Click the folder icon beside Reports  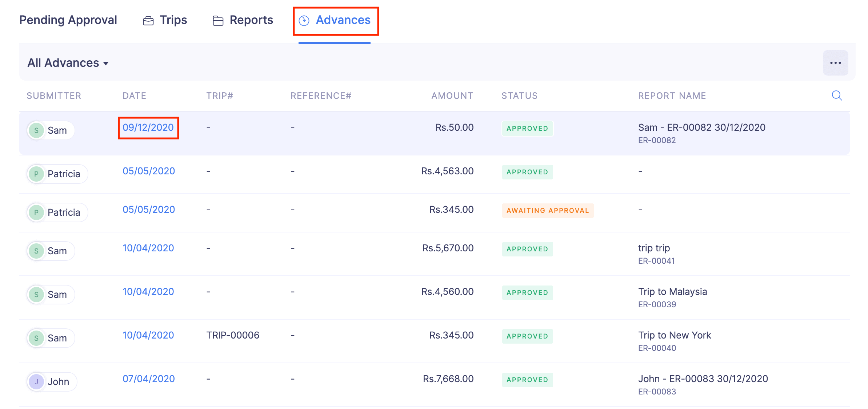pos(218,21)
